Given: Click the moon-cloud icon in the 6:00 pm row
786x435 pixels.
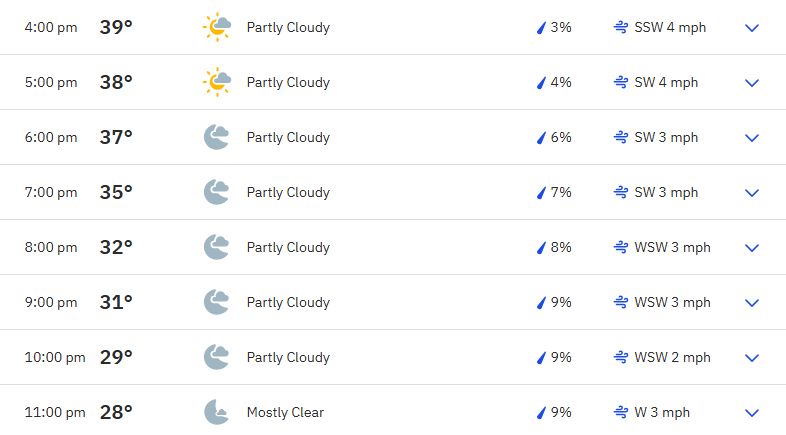Looking at the screenshot, I should pyautogui.click(x=217, y=137).
